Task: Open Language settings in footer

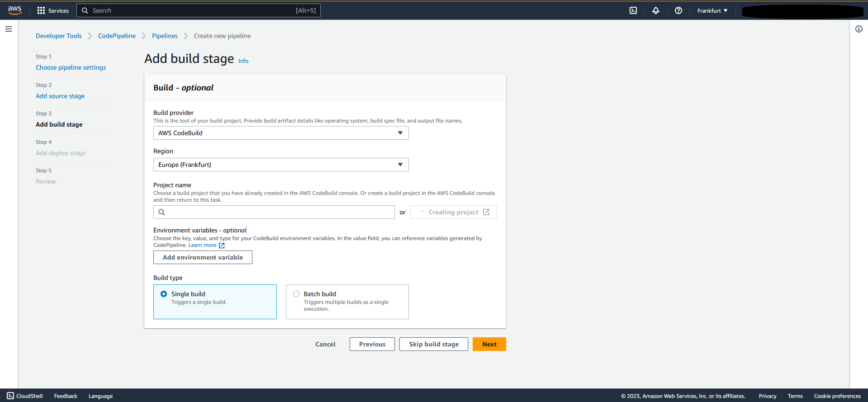Action: [x=100, y=396]
